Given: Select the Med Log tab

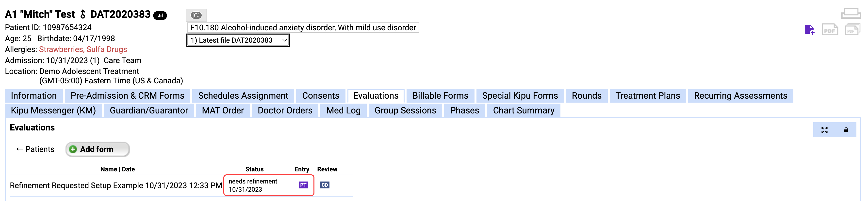Looking at the screenshot, I should pyautogui.click(x=343, y=111).
